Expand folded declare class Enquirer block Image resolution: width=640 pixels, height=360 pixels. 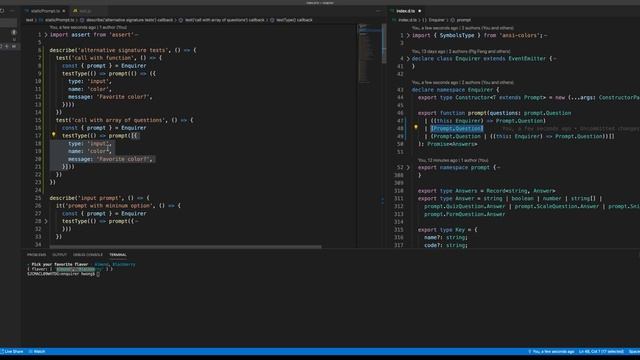click(408, 59)
